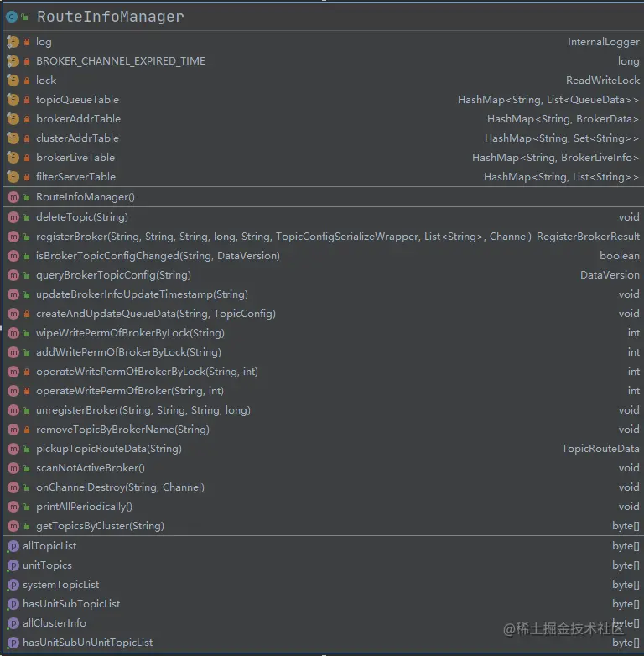This screenshot has height=656, width=644.
Task: Click method icon of queryBrokerTopicConfig
Action: point(13,275)
